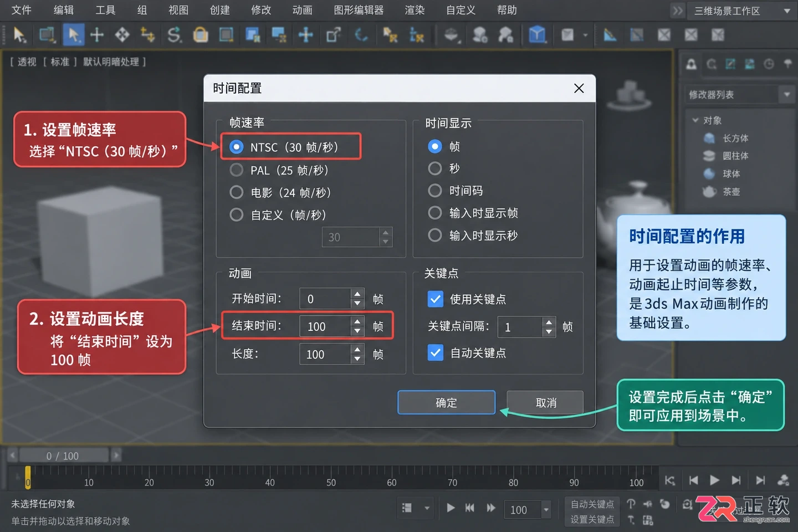Screen dimensions: 798x532
Task: Click the blue cube icon in the main toolbar
Action: coord(537,35)
